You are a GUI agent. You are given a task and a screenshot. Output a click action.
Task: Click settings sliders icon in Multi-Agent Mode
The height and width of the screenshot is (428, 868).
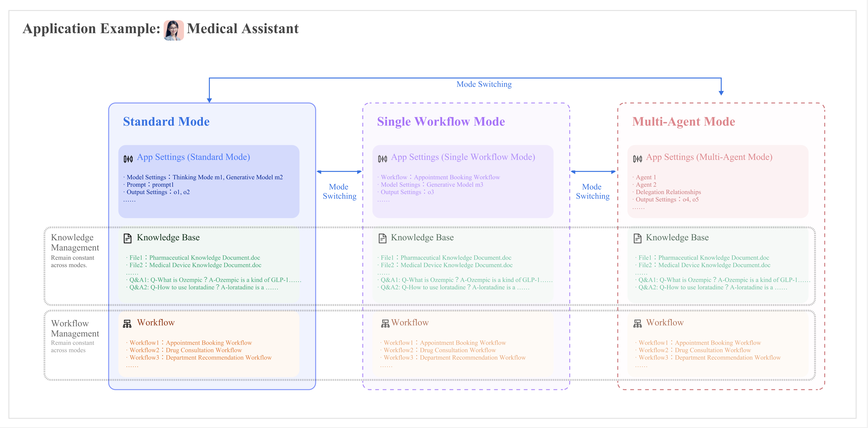[x=637, y=158]
